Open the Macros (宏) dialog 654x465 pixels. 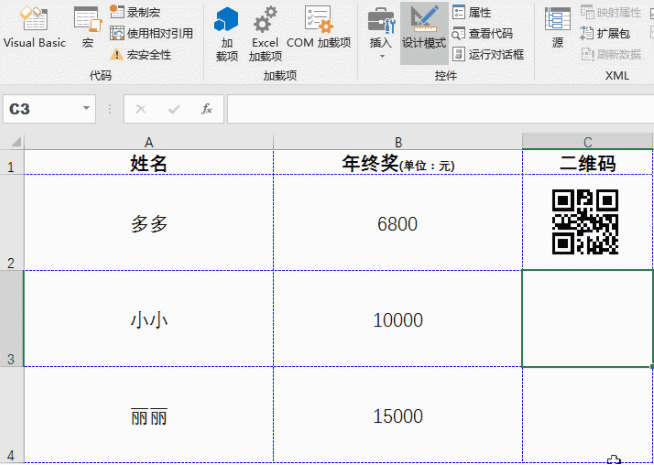pyautogui.click(x=88, y=28)
